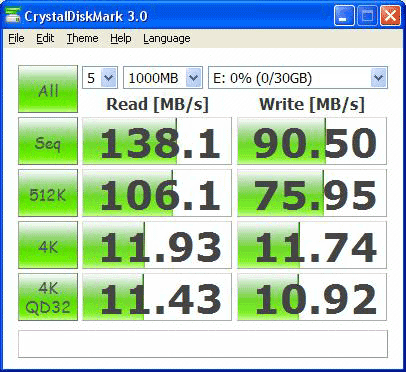The height and width of the screenshot is (372, 406).
Task: Start the 4K QD32 benchmark test
Action: tap(48, 297)
